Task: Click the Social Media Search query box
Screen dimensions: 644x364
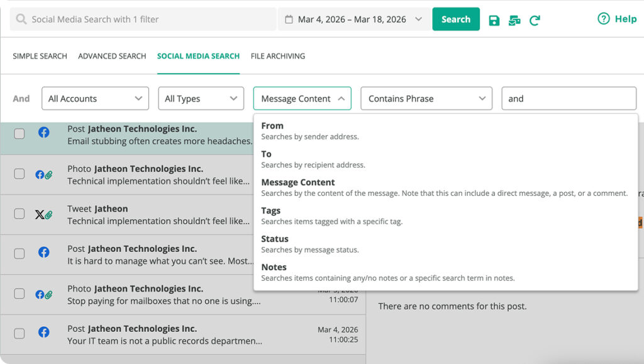Action: (143, 19)
